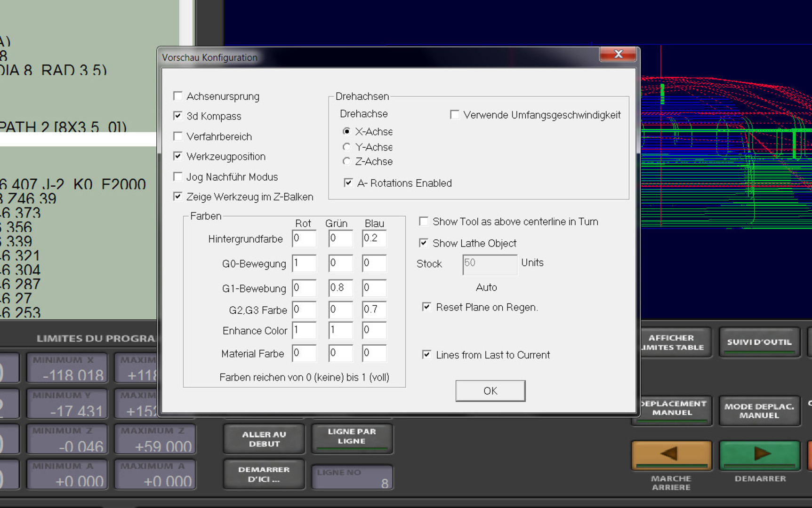Screen dimensions: 812x508
Task: Click the green DEMARRER play arrow
Action: coord(760,454)
